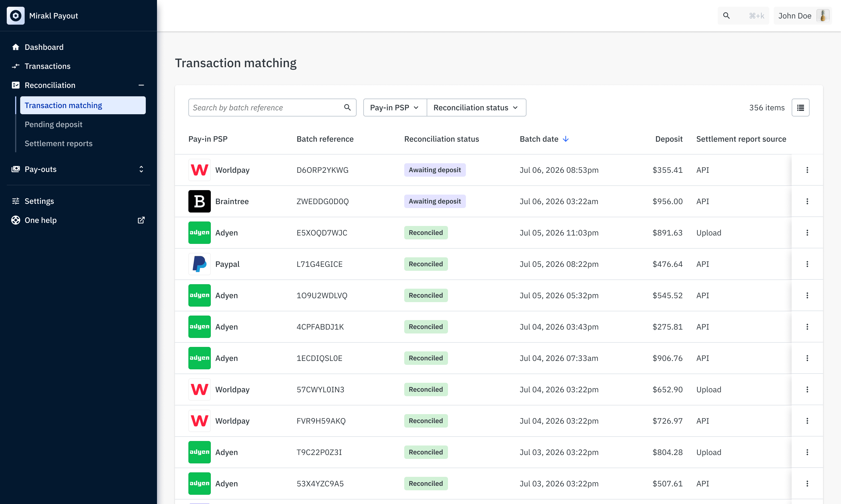The image size is (841, 504).
Task: Open row actions for batch D6ORP2YKWG
Action: 807,170
